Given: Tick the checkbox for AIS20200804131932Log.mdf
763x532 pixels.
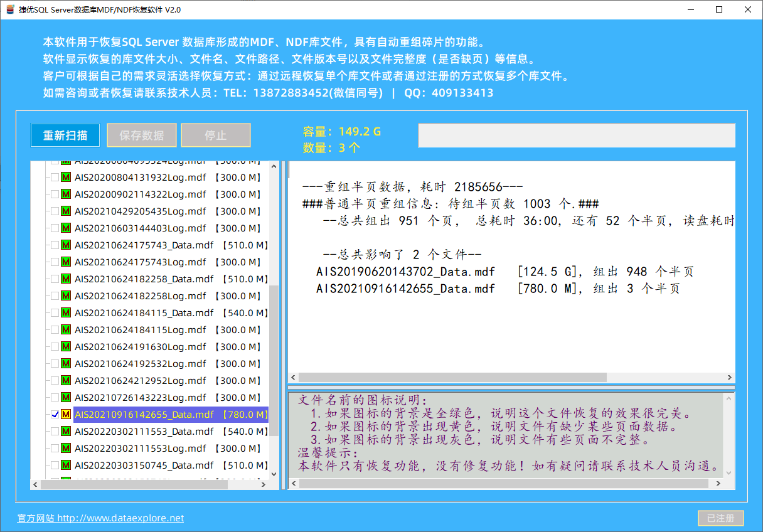Looking at the screenshot, I should tap(55, 178).
